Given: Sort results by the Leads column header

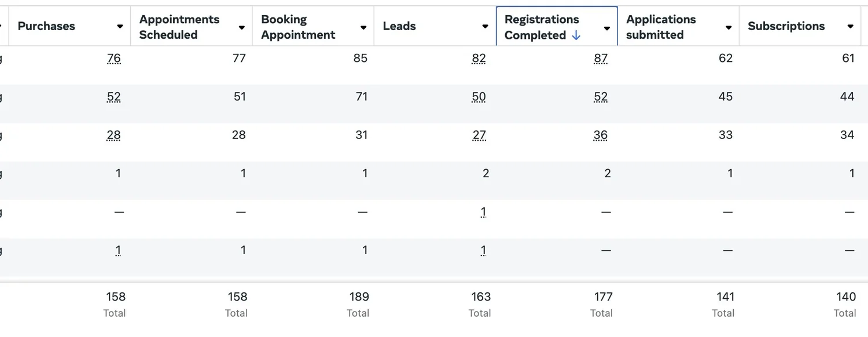Looking at the screenshot, I should tap(399, 26).
